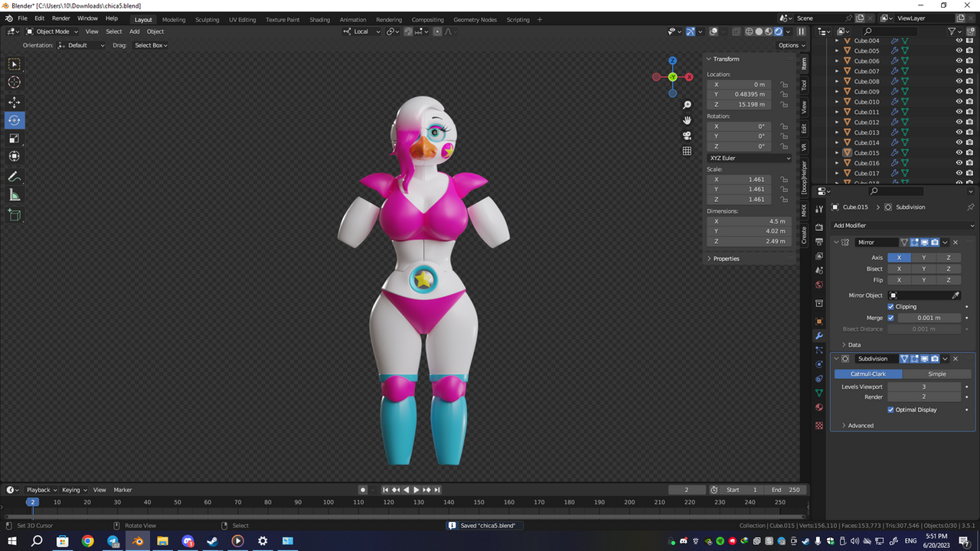Select the 3D Cursor tool
The image size is (980, 551).
(x=15, y=83)
